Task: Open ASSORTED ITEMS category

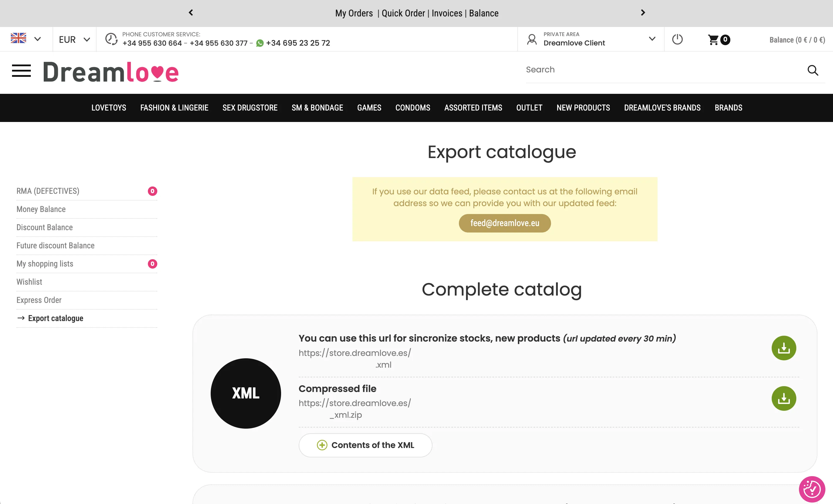Action: 473,108
